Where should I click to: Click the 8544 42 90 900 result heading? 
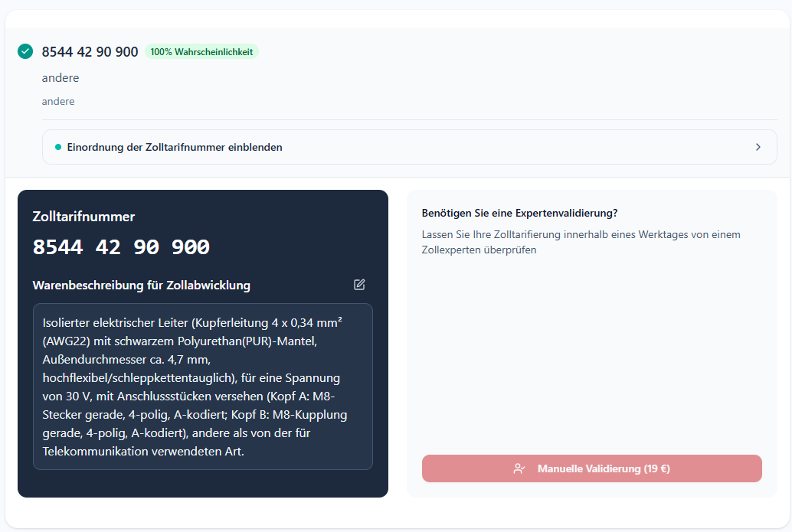pyautogui.click(x=90, y=52)
